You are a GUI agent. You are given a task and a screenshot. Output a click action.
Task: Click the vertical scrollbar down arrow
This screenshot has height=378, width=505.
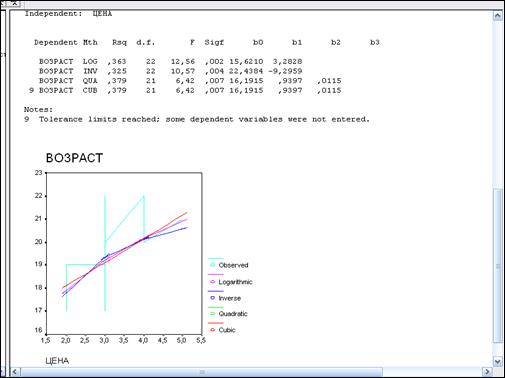tap(497, 362)
